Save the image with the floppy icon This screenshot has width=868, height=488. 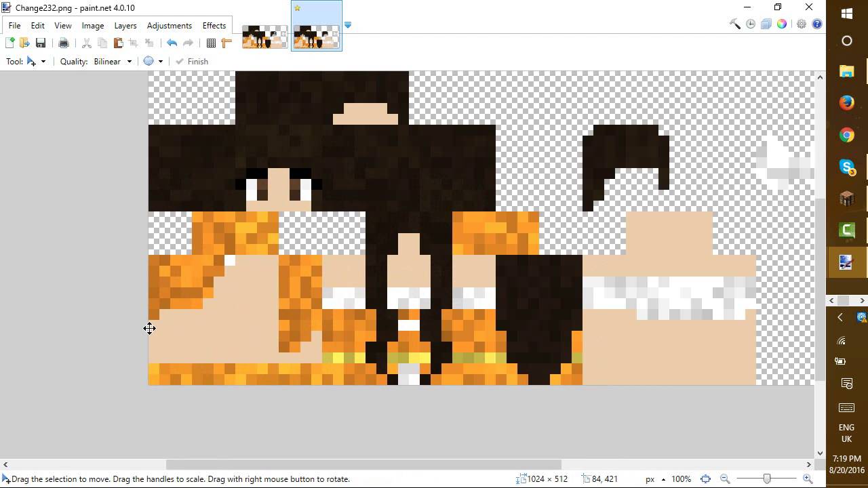(x=41, y=43)
